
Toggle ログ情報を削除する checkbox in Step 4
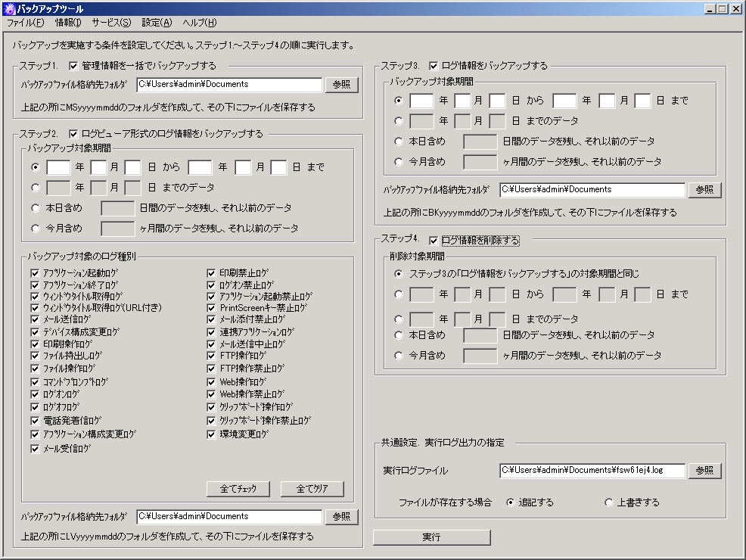tap(434, 241)
